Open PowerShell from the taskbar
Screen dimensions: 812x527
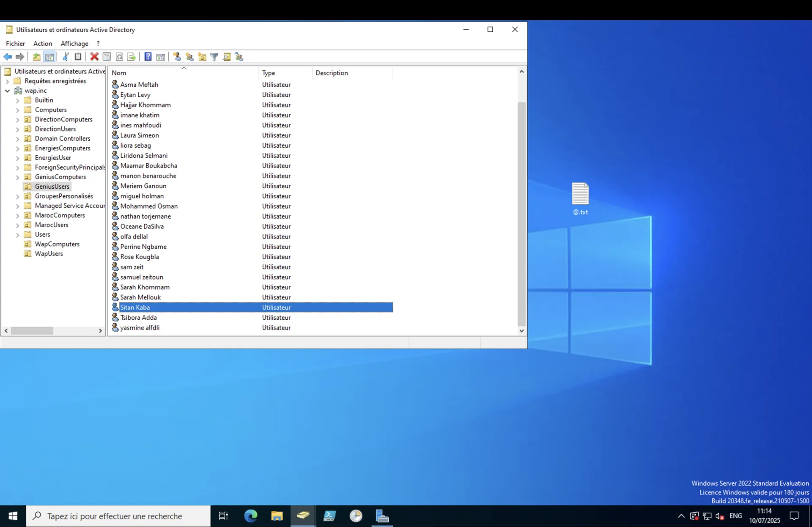click(329, 516)
